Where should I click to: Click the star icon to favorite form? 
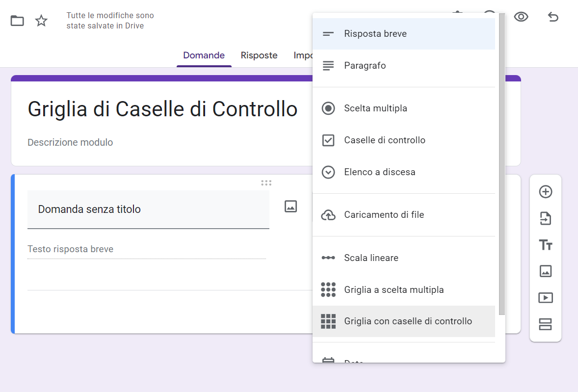pos(42,21)
